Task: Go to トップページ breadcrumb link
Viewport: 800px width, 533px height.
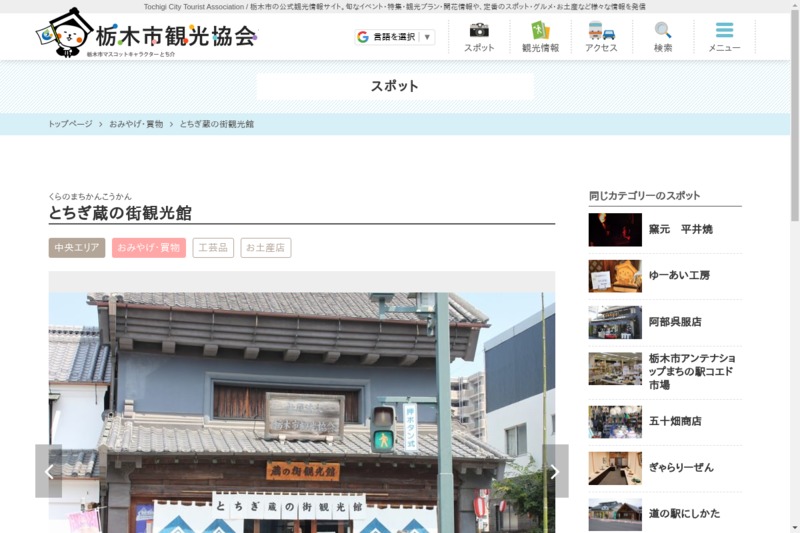Action: point(70,124)
